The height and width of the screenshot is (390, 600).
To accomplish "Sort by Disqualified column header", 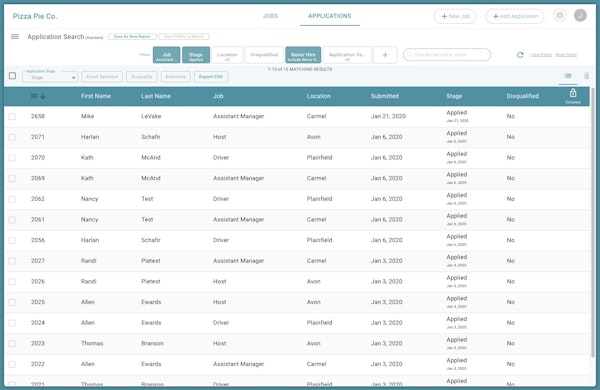I will click(x=522, y=96).
